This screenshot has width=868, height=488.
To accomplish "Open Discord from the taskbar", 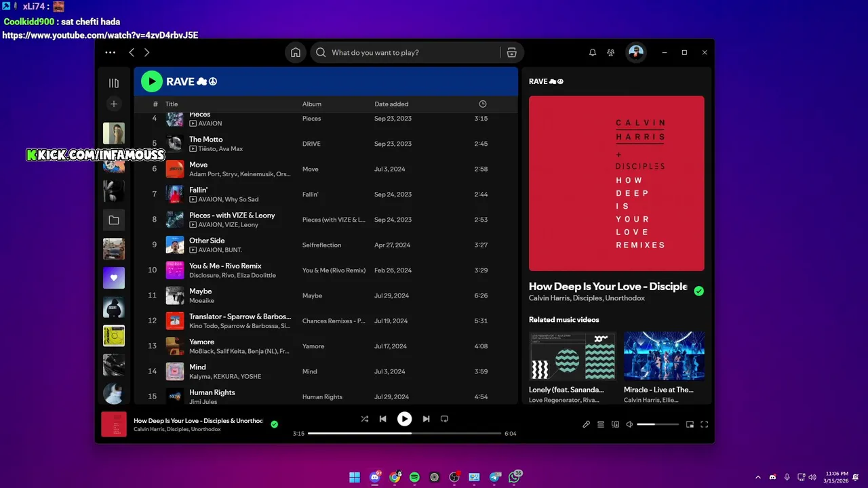I will coord(375,477).
